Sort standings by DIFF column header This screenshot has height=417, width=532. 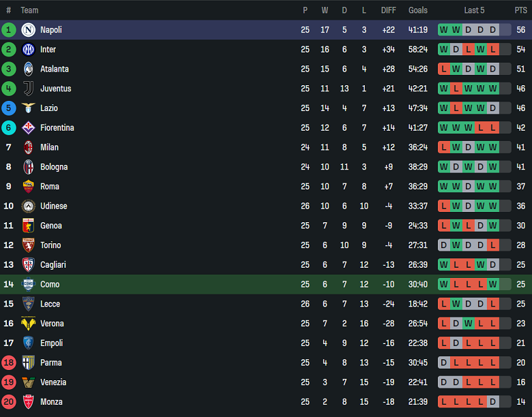[x=388, y=10]
